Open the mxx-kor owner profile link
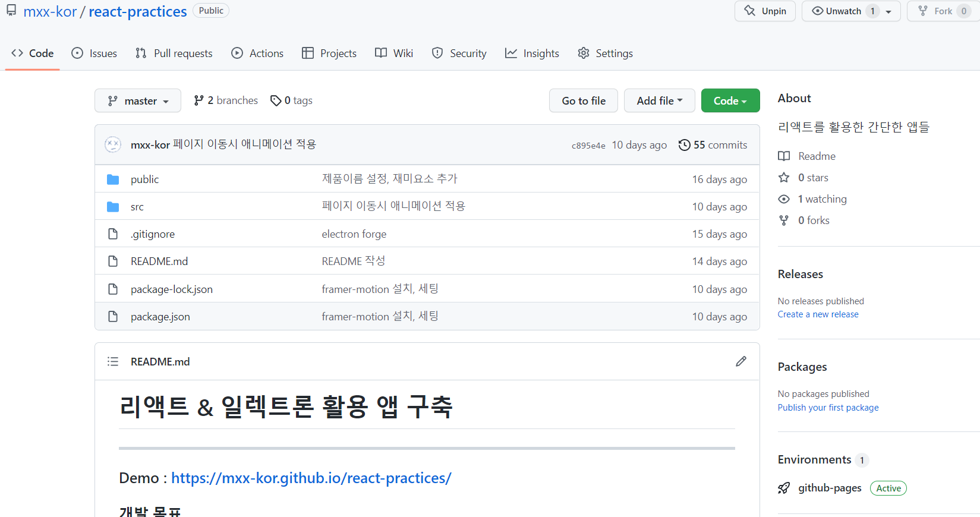This screenshot has width=980, height=517. tap(50, 11)
